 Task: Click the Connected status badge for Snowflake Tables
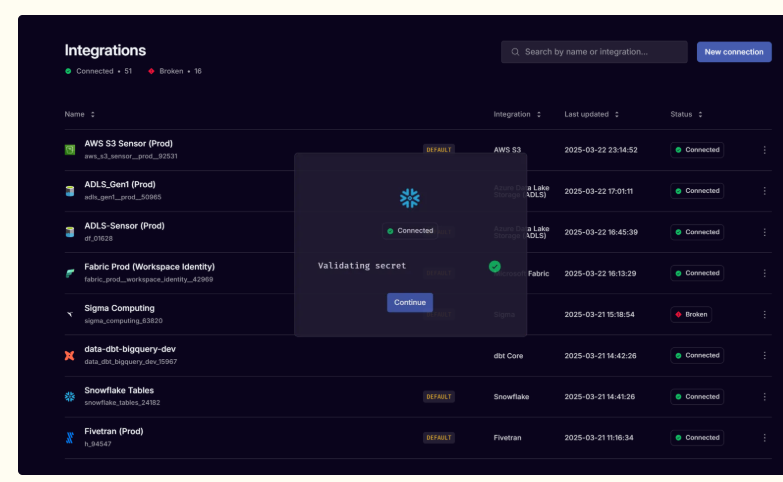pyautogui.click(x=697, y=397)
